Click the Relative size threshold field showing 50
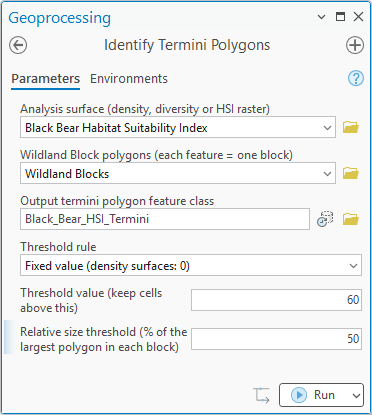Viewport: 372px width, 415px height. (276, 339)
